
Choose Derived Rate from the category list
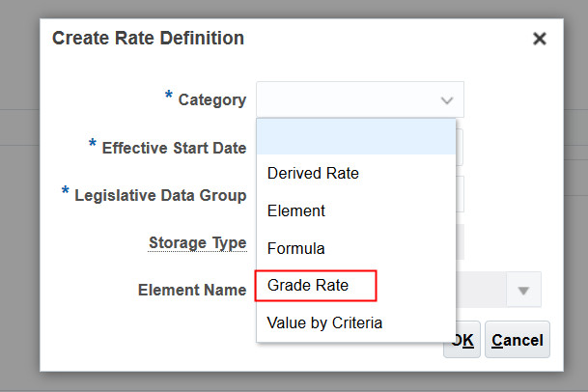click(313, 174)
